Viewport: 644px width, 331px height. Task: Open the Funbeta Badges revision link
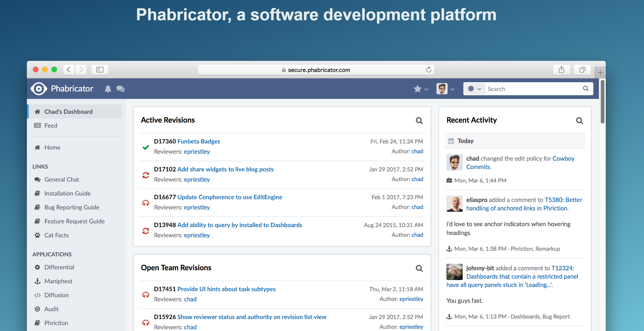[198, 141]
